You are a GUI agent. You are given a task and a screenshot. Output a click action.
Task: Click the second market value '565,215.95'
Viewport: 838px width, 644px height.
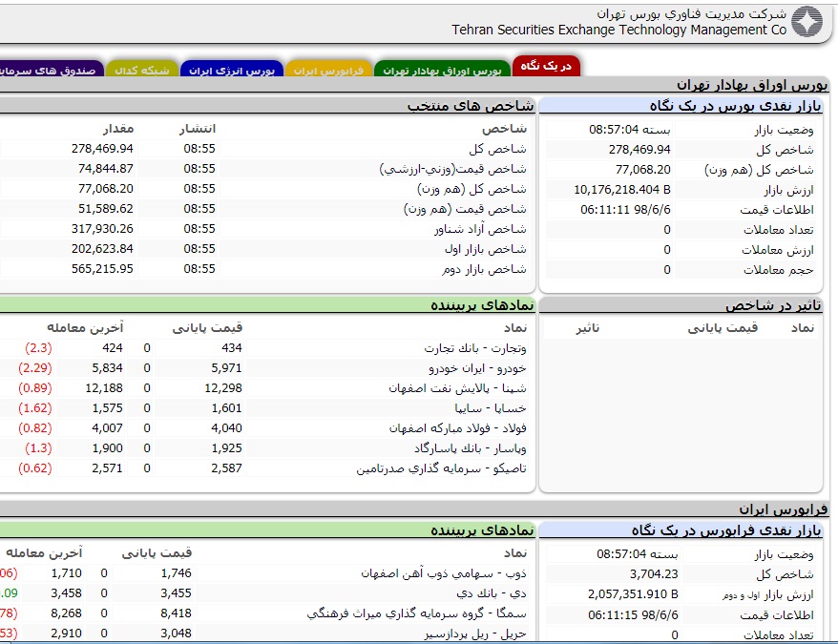[x=103, y=269]
